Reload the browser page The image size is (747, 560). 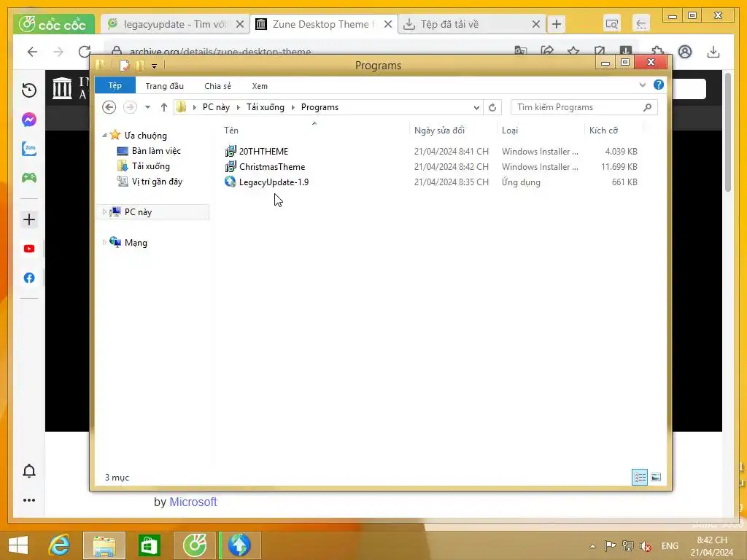coord(85,52)
